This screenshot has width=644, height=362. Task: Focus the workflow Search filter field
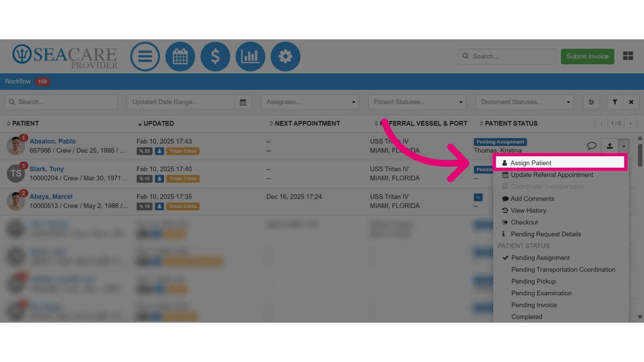point(61,102)
